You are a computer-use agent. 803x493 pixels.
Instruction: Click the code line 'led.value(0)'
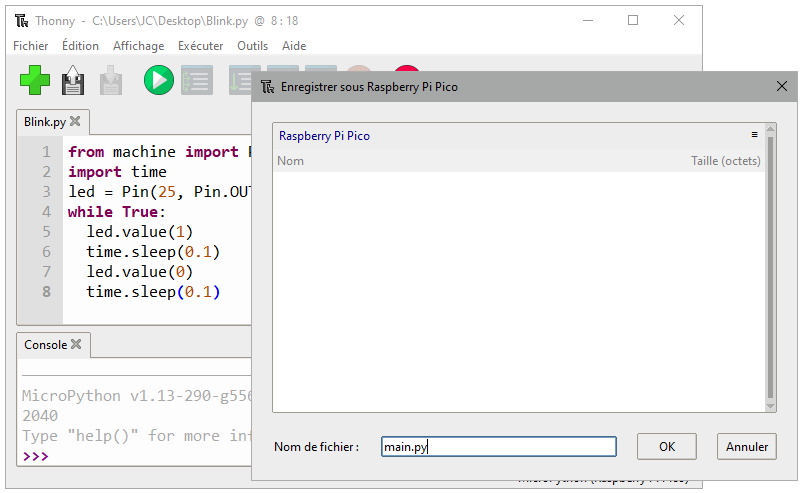(140, 272)
